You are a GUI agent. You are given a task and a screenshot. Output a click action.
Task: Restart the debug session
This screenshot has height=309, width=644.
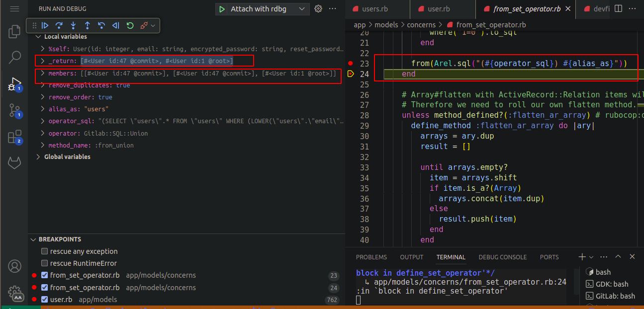130,25
